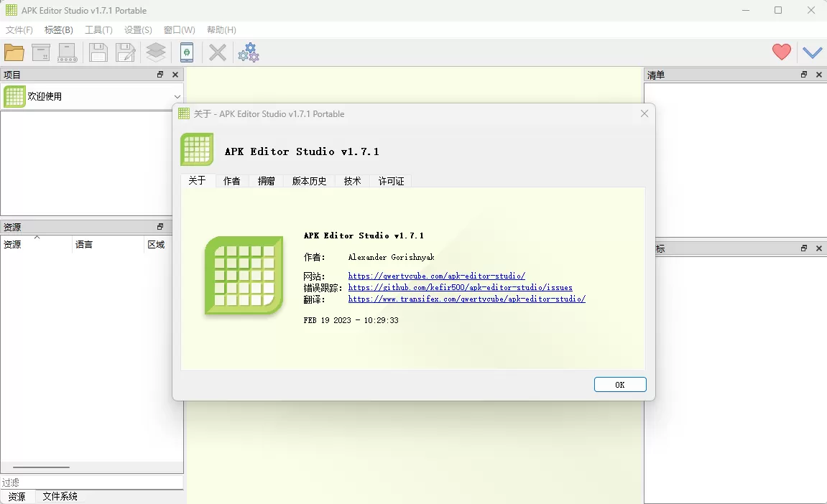Click the save toolbar icon
This screenshot has width=827, height=504.
tap(98, 52)
